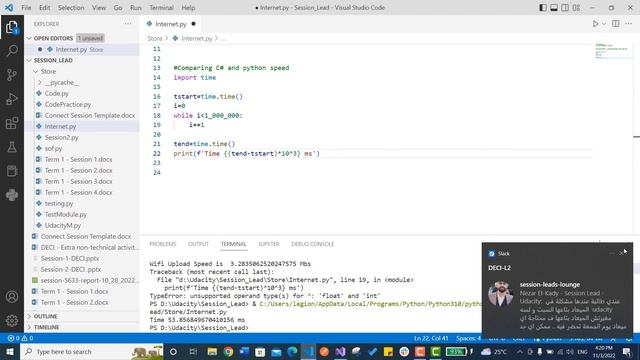This screenshot has height=360, width=640.
Task: Dismiss the Slack notification with X
Action: tap(622, 253)
